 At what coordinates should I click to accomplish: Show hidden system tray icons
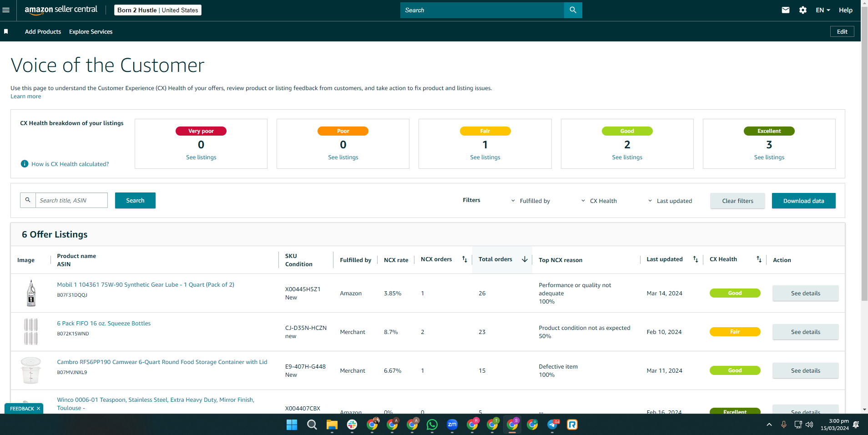(x=769, y=425)
